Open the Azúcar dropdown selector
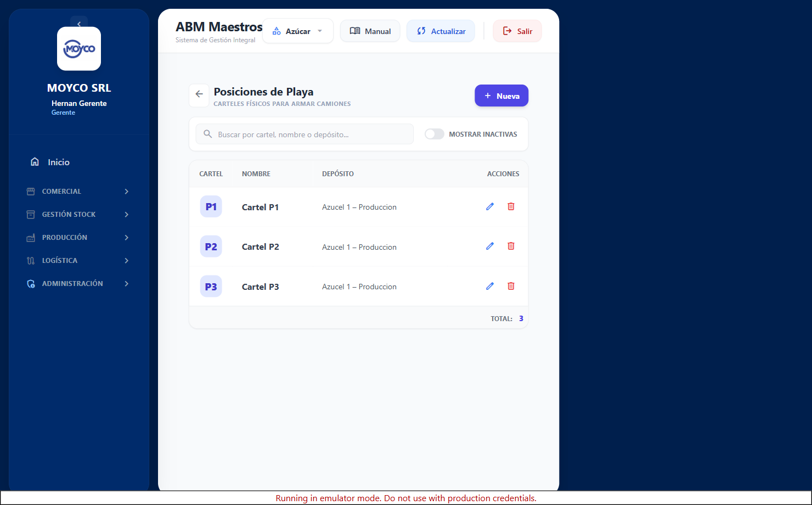The height and width of the screenshot is (505, 812). (x=298, y=31)
